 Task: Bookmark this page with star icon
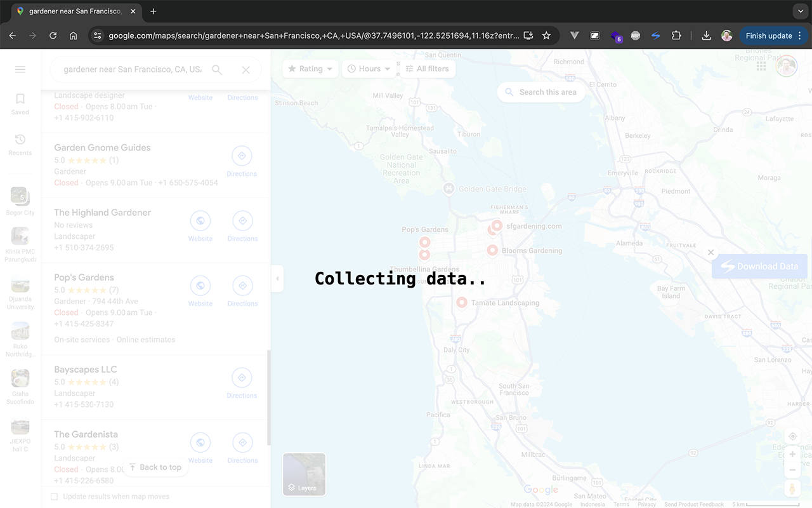[546, 36]
